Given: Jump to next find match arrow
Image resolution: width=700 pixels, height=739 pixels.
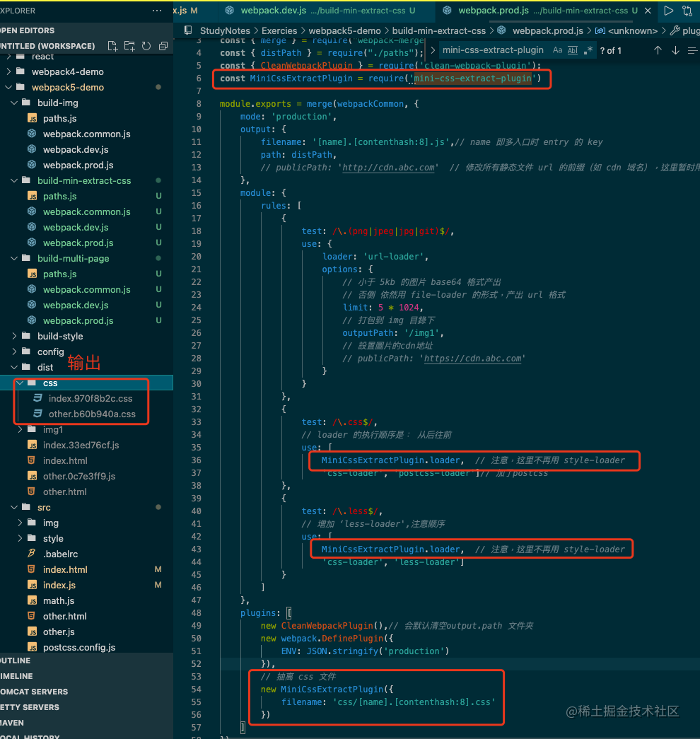Looking at the screenshot, I should click(x=675, y=50).
